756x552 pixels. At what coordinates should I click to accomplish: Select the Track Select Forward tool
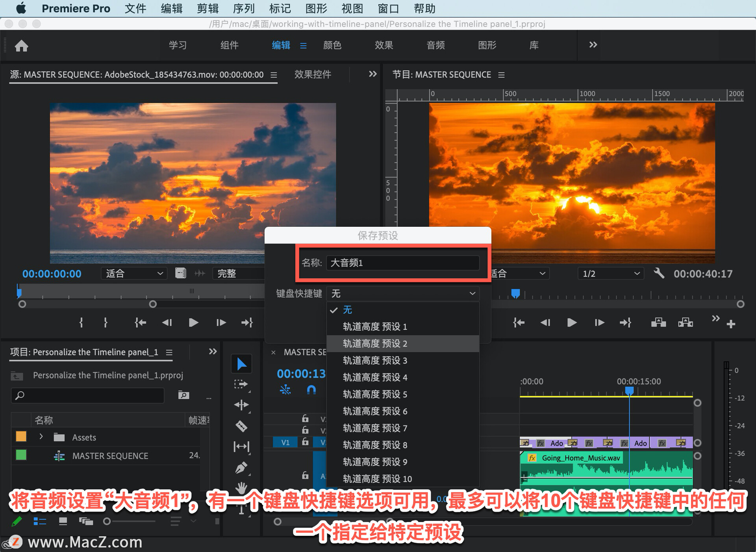coord(241,384)
